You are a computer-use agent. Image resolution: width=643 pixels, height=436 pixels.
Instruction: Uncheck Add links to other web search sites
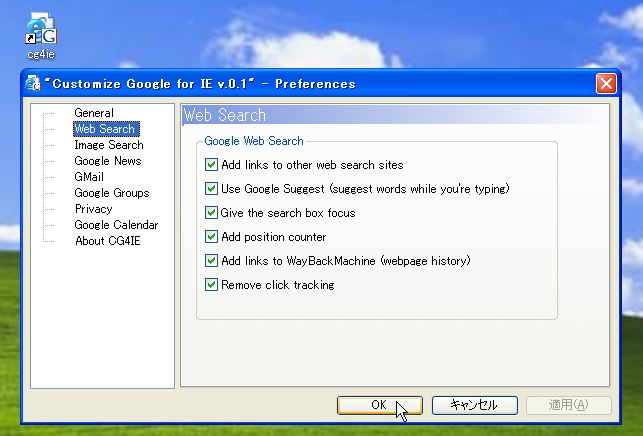pos(211,165)
